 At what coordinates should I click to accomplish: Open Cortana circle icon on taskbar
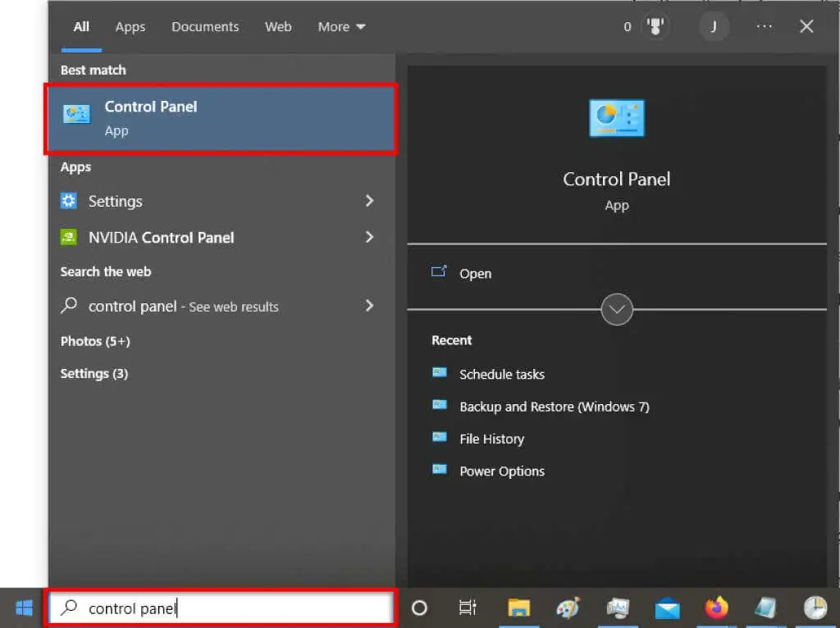point(419,608)
